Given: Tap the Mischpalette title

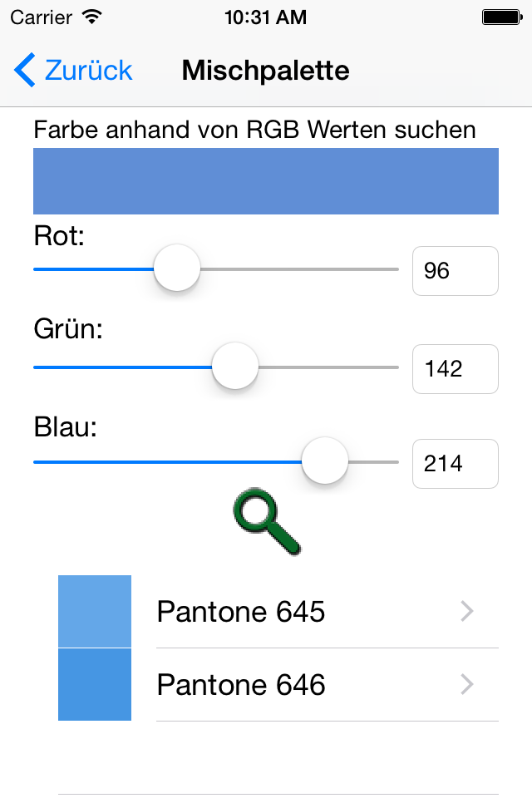Looking at the screenshot, I should pos(266,71).
